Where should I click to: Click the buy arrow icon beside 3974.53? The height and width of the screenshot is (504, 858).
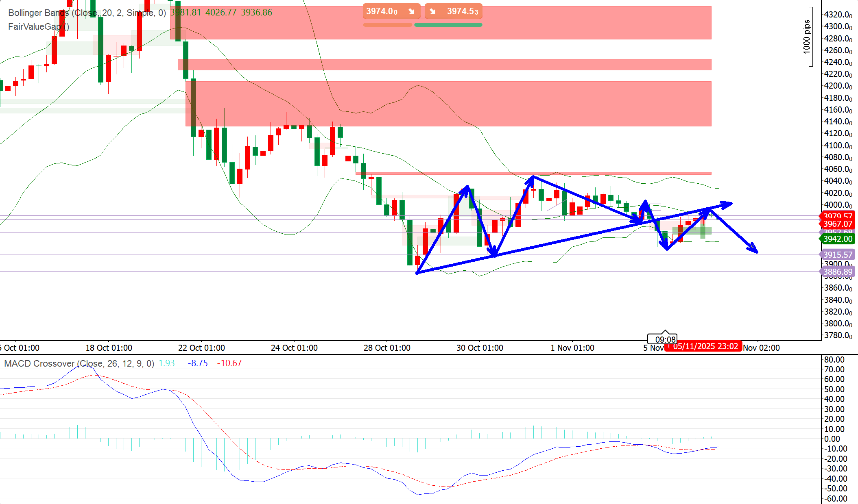433,11
